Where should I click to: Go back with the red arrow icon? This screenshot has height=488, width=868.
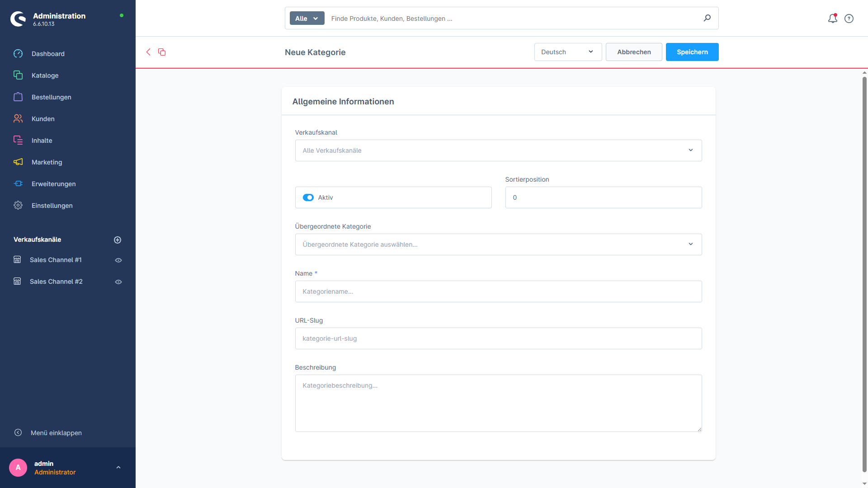pos(148,52)
